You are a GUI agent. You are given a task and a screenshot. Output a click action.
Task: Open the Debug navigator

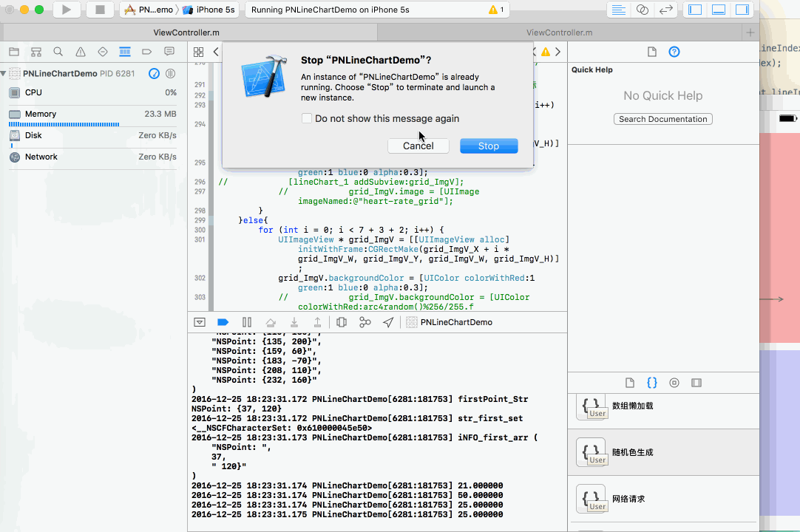tap(125, 52)
